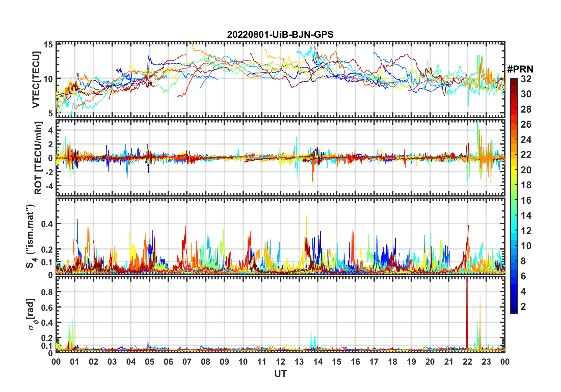Click the #PRN colorbar title
This screenshot has height=392, width=561.
[520, 69]
